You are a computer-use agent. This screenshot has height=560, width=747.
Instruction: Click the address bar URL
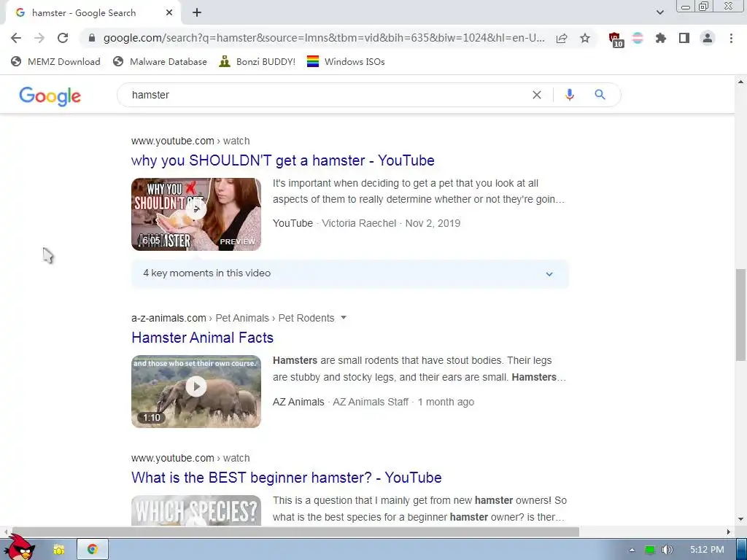[x=324, y=38]
